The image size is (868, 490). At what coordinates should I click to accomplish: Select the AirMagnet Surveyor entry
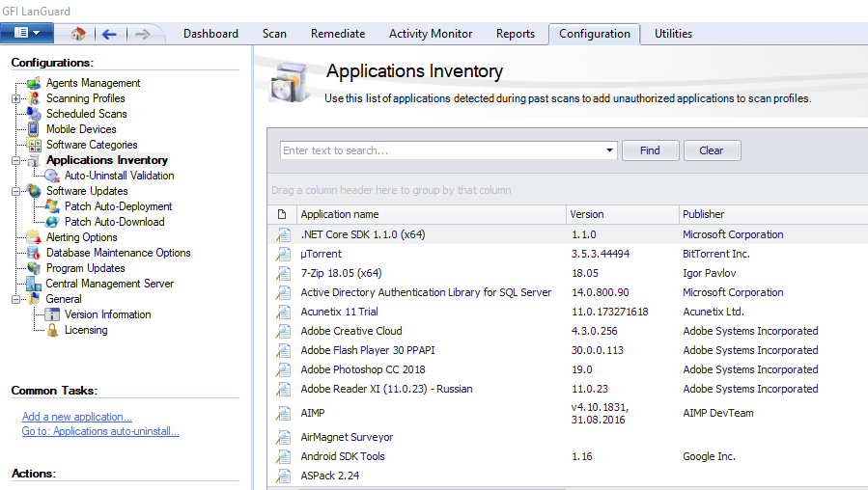pos(569,437)
